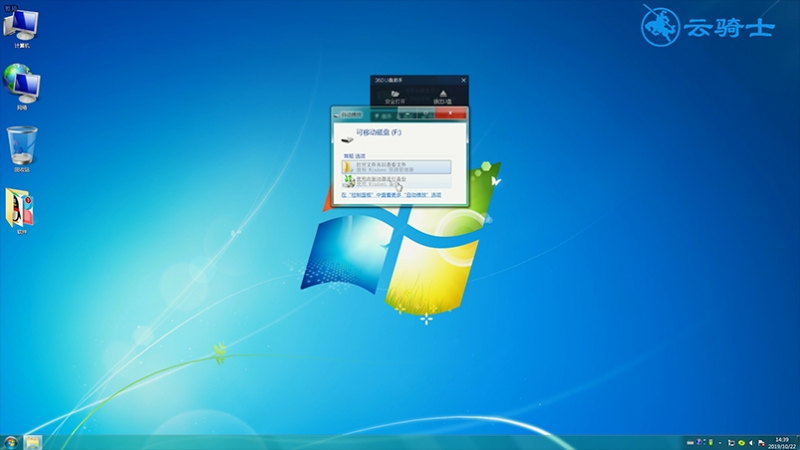The height and width of the screenshot is (450, 800).
Task: Click 安全打开 in the 360 U盘助手 window
Action: click(394, 97)
